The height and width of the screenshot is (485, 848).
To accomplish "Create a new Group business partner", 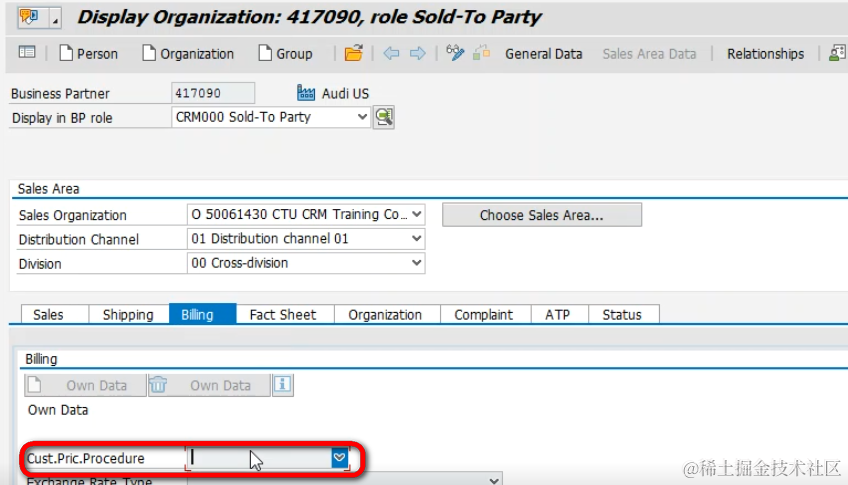I will pyautogui.click(x=285, y=54).
